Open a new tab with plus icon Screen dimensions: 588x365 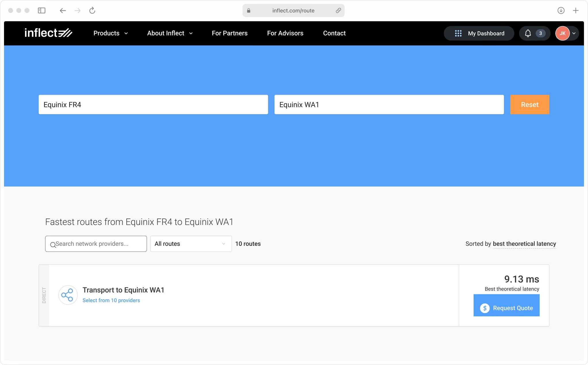click(576, 11)
